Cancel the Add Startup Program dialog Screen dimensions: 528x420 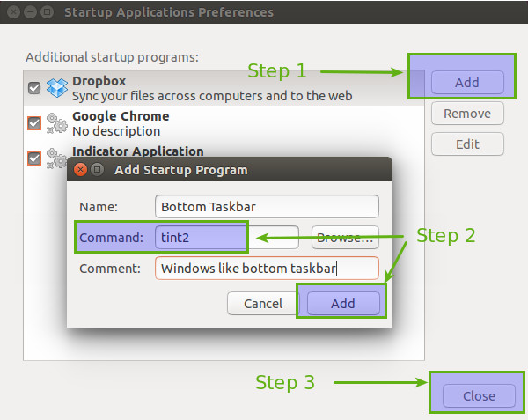click(x=263, y=304)
